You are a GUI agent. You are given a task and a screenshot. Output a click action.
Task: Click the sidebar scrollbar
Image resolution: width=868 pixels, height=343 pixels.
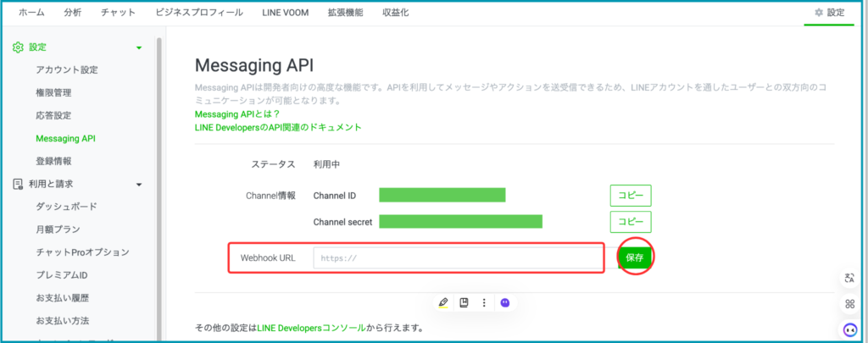pyautogui.click(x=159, y=188)
